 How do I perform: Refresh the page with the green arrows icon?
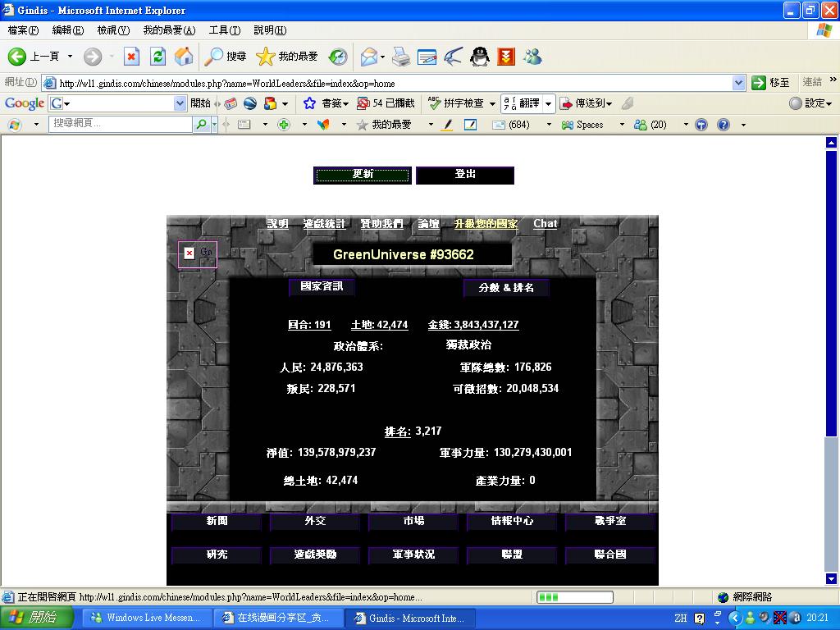point(157,57)
